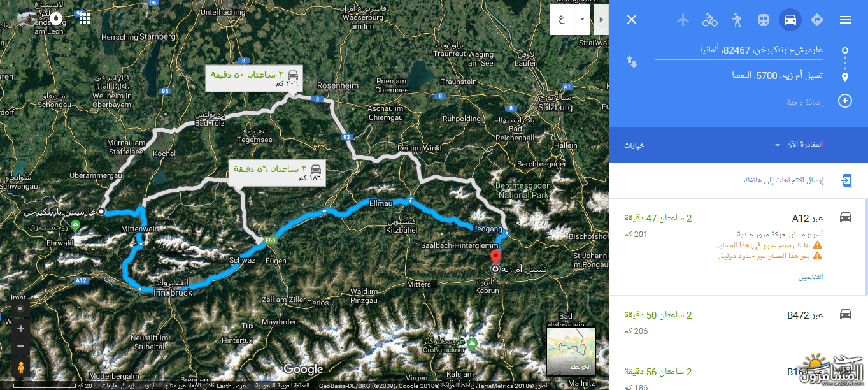Screen dimensions: 868x390
Task: Collapse the side panel with arrow
Action: pos(602,19)
